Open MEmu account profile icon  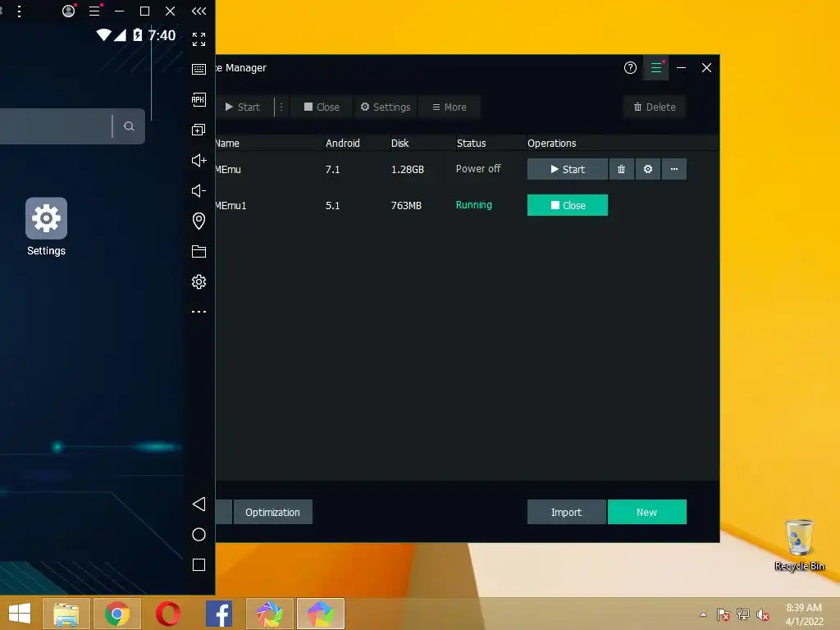coord(69,11)
